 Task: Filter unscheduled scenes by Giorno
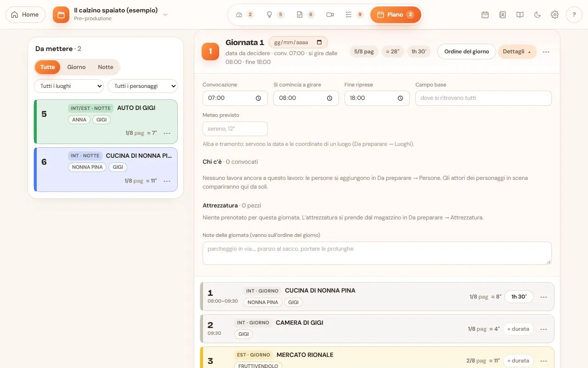point(76,67)
